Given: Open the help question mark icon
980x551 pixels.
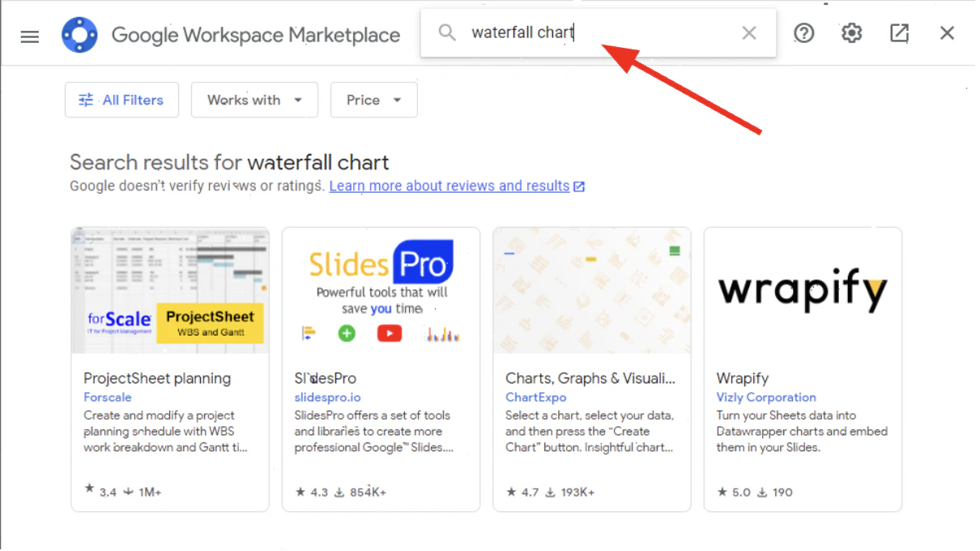Looking at the screenshot, I should pyautogui.click(x=803, y=33).
